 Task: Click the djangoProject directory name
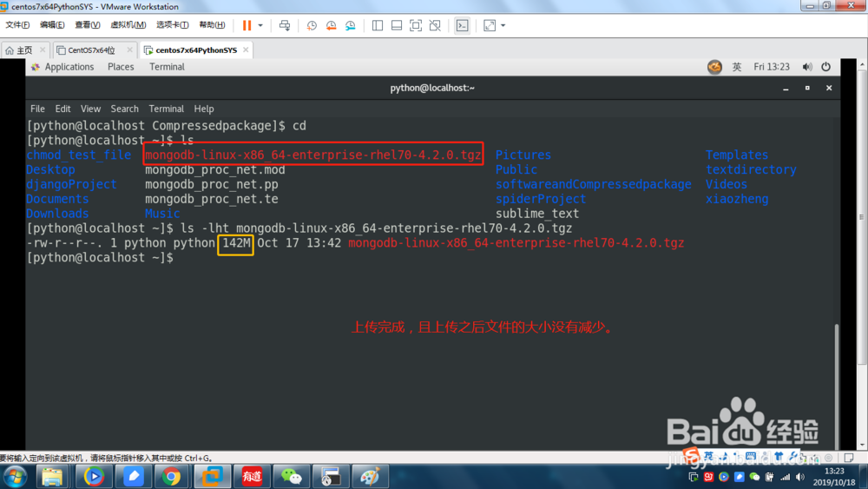tap(71, 184)
